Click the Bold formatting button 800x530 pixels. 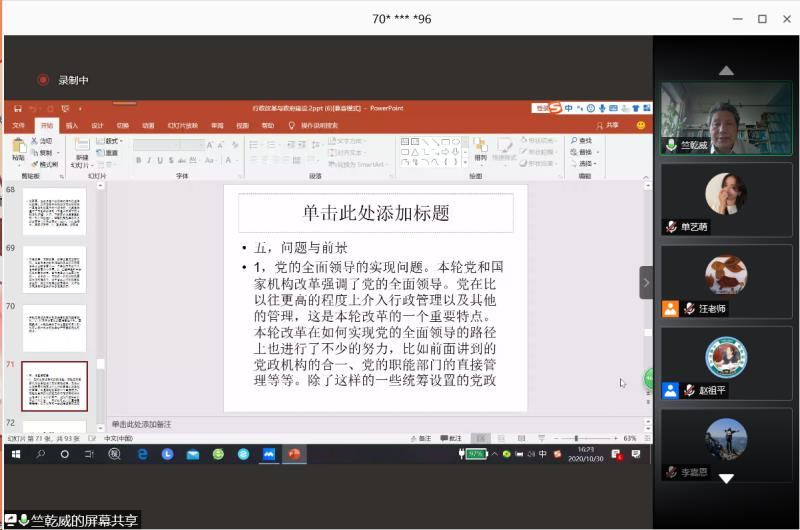[x=138, y=160]
